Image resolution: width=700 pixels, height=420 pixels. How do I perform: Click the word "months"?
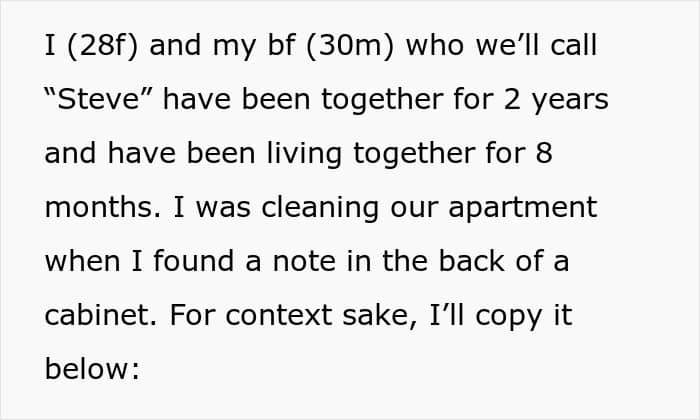103,207
